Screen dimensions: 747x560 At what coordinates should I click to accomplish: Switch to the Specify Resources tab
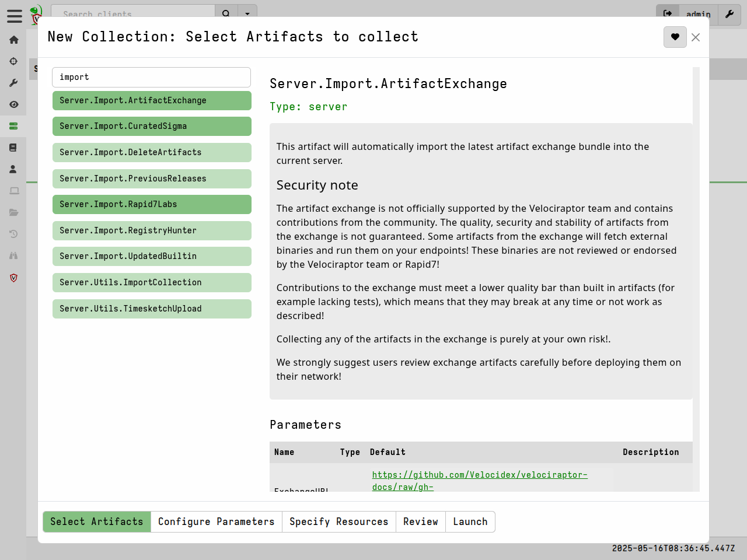click(339, 521)
